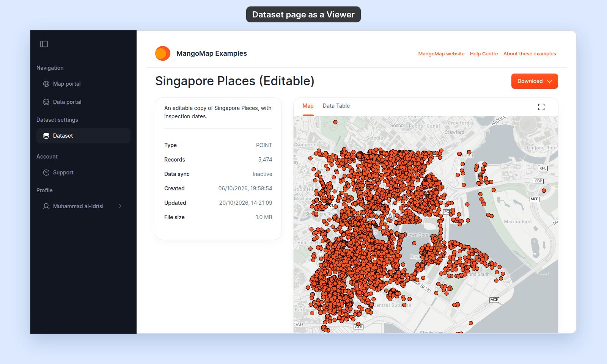This screenshot has height=364, width=607.
Task: Expand the Muhammad al-Idrisi profile chevron
Action: pyautogui.click(x=120, y=206)
